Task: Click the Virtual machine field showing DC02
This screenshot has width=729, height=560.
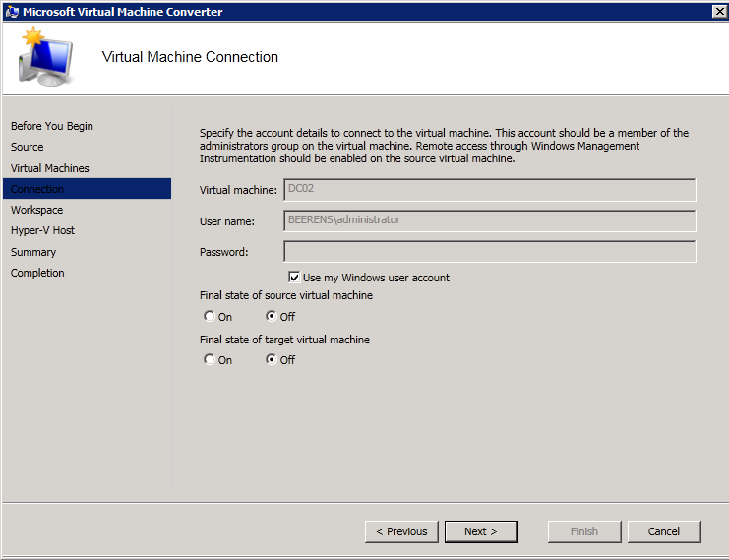Action: click(490, 190)
